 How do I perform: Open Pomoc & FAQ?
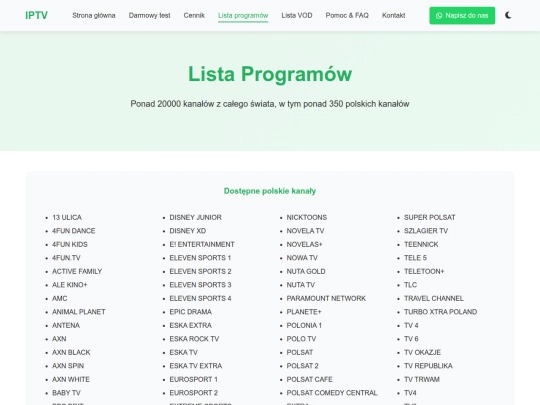[x=347, y=15]
